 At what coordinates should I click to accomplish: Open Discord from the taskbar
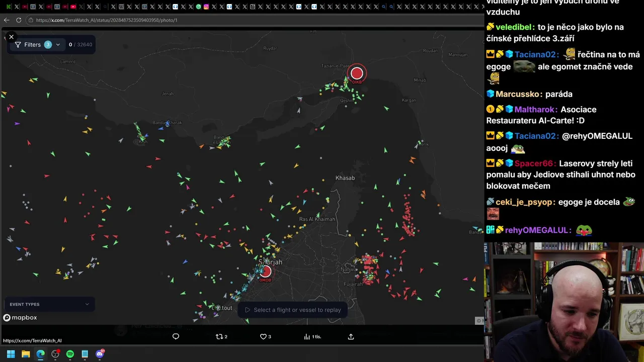(100, 354)
